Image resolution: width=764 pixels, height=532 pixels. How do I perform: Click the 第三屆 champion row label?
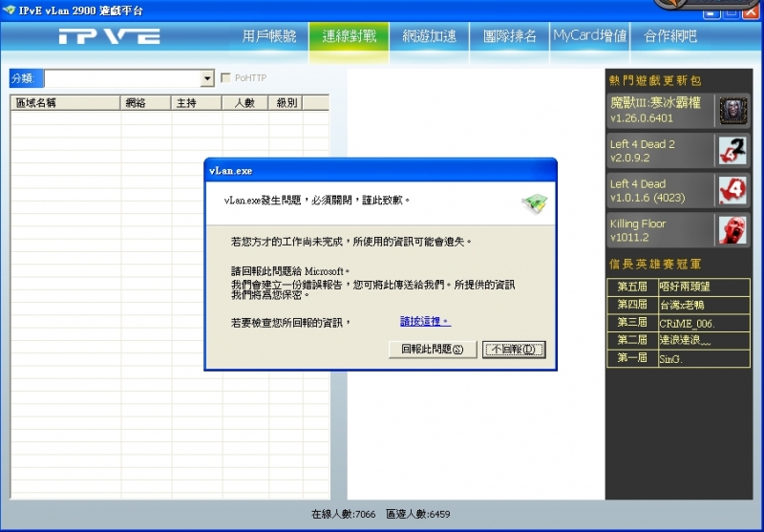tap(632, 323)
